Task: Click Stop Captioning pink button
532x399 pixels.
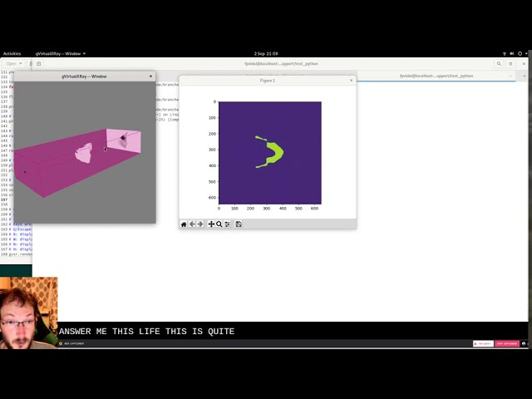Action: tap(507, 343)
